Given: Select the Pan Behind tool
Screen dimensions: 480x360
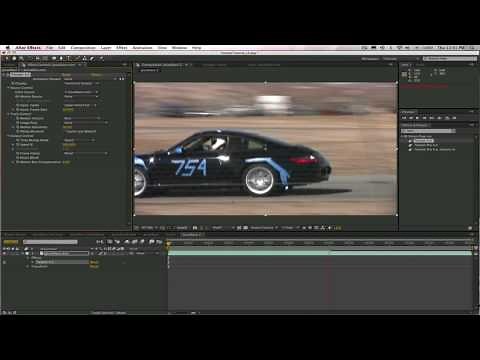Looking at the screenshot, I should point(46,58).
